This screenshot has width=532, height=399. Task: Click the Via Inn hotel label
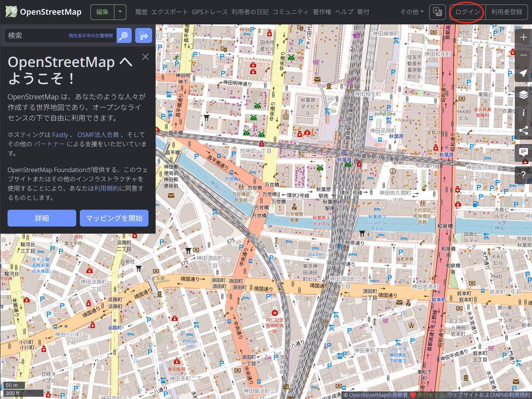click(315, 254)
